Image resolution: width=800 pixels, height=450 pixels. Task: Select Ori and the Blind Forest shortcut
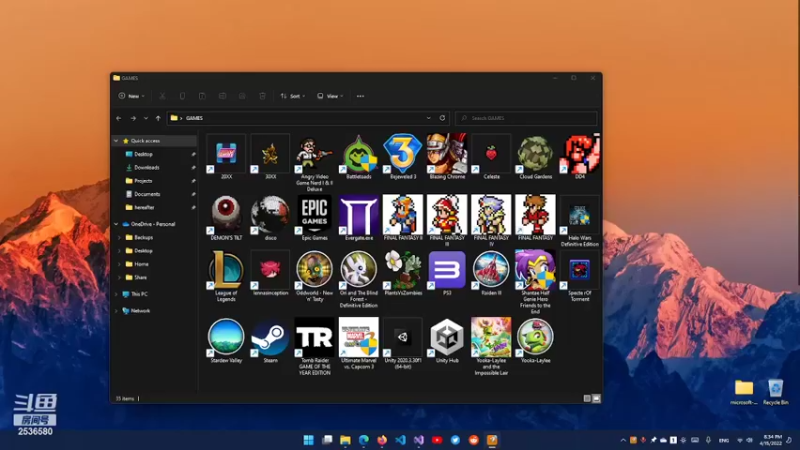coord(359,279)
